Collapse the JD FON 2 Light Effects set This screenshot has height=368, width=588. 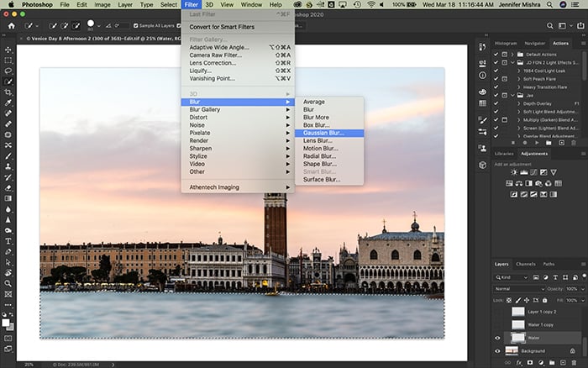512,63
